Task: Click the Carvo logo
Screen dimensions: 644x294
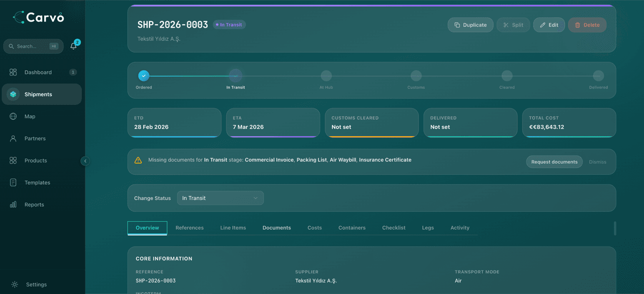Action: click(38, 17)
